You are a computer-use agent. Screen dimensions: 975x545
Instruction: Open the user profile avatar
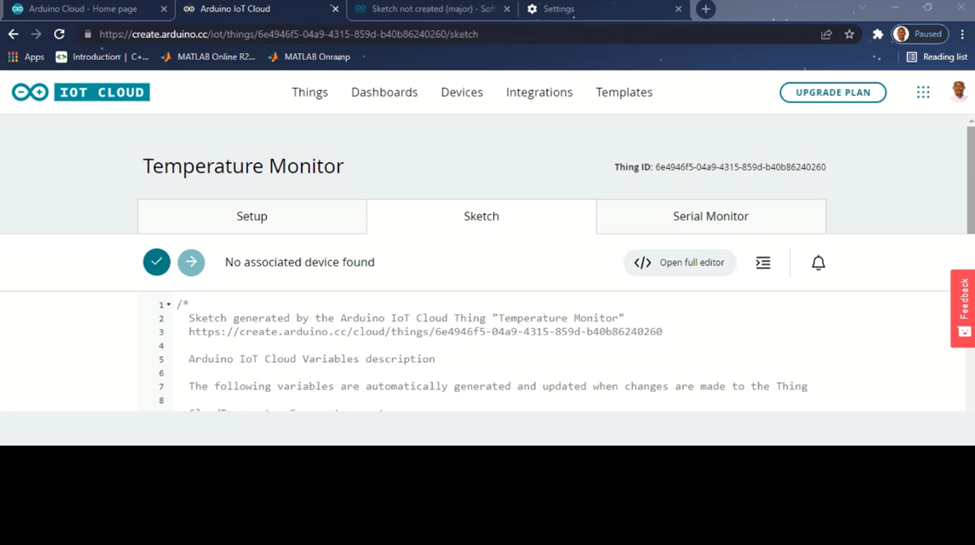[x=959, y=91]
